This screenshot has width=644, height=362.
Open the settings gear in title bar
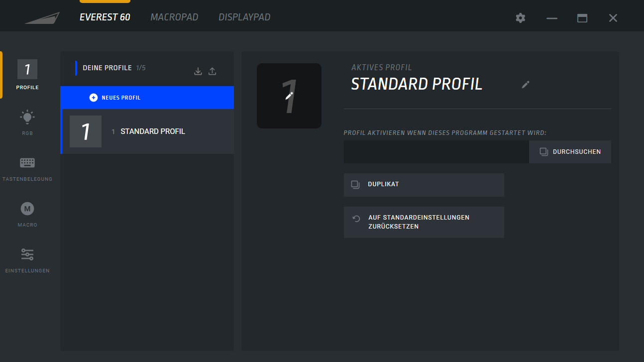point(521,18)
